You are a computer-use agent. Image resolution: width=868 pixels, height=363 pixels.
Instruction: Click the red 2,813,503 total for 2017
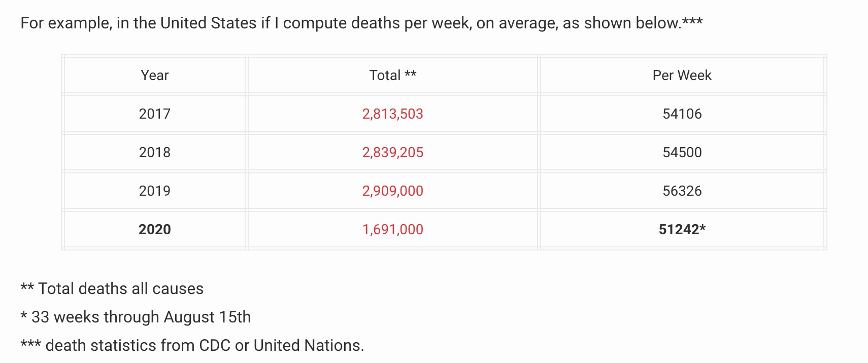tap(392, 114)
